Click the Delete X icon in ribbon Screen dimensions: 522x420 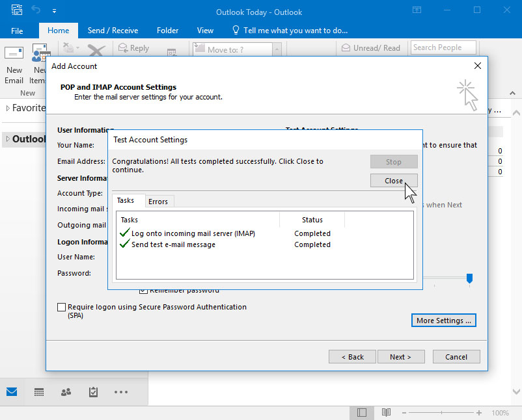(96, 51)
